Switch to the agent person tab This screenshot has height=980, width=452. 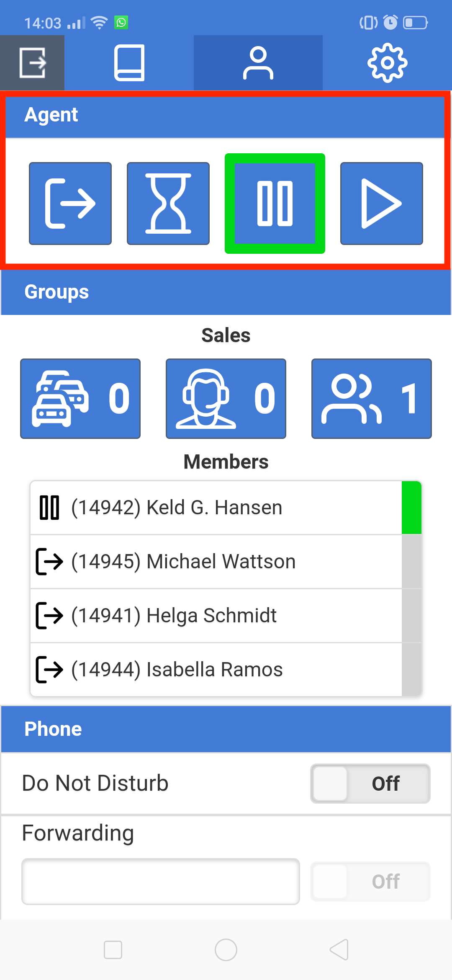click(x=258, y=63)
